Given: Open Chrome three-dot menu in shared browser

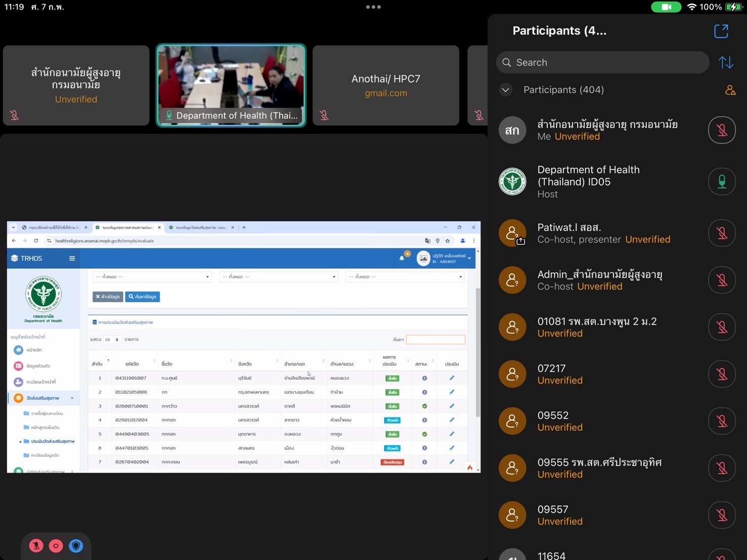Looking at the screenshot, I should pyautogui.click(x=474, y=241).
